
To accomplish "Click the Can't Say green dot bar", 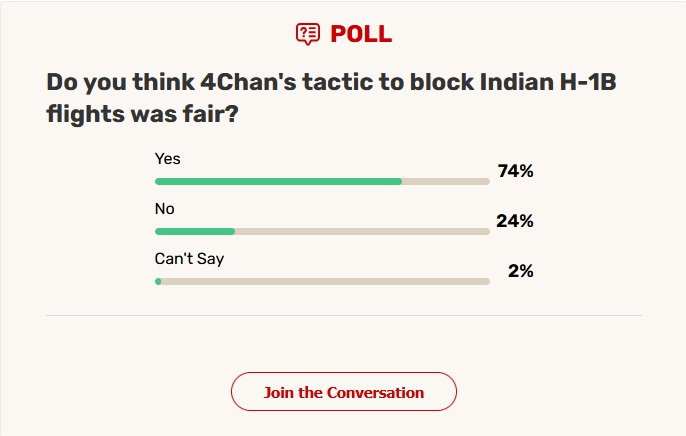I will coord(158,282).
